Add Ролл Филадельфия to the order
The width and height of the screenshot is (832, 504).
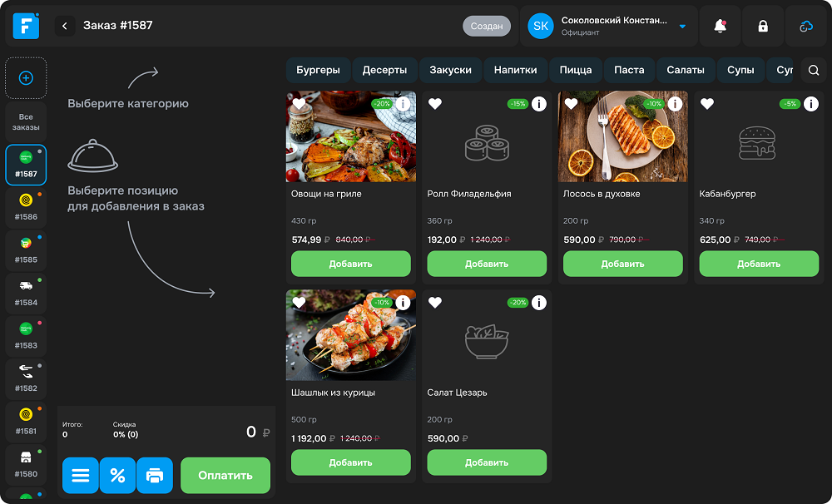[487, 264]
